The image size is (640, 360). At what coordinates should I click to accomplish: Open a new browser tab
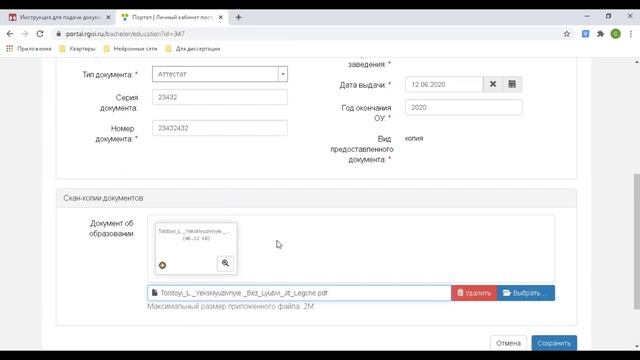238,18
